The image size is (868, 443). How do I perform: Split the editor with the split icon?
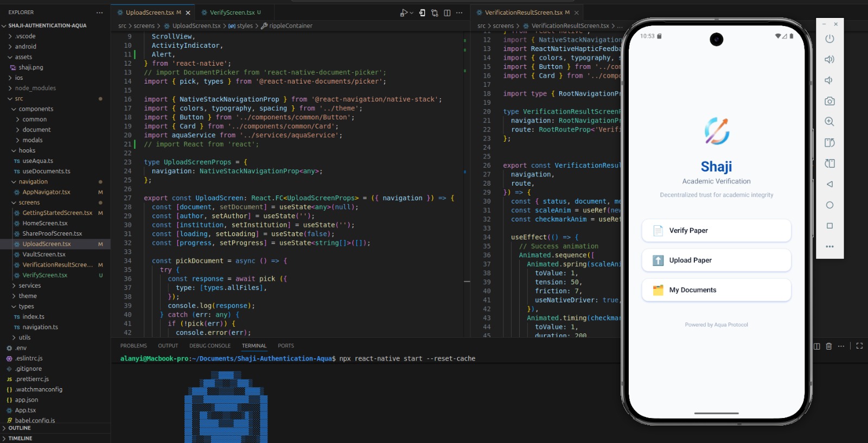(447, 12)
